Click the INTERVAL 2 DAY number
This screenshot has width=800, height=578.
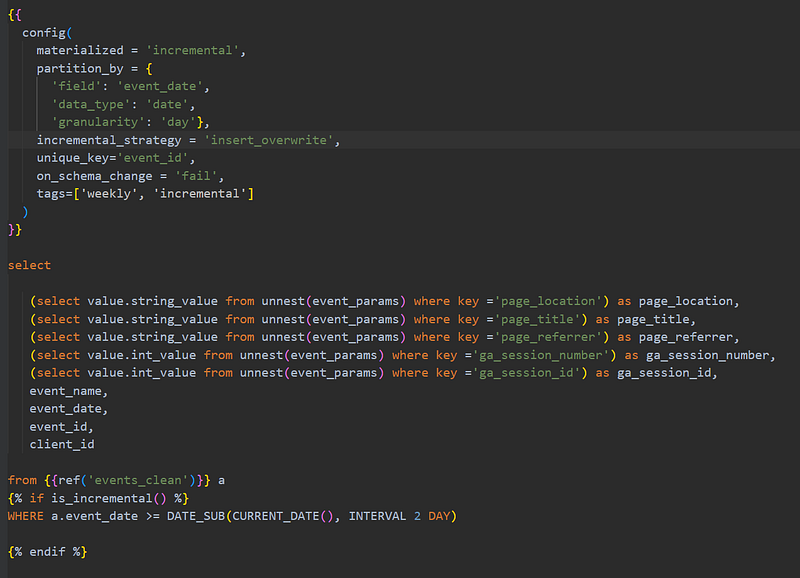(x=417, y=516)
